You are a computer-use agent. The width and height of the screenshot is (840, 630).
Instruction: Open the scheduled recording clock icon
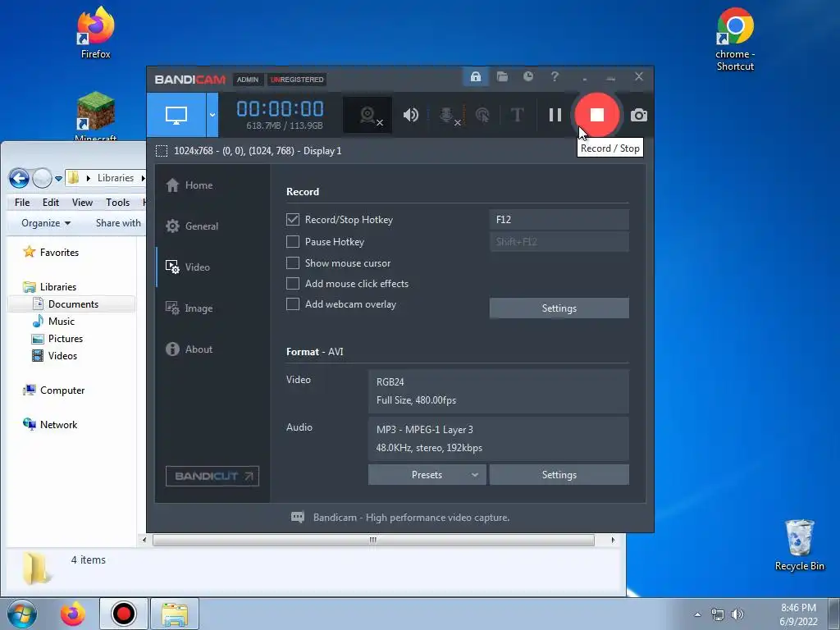(x=528, y=76)
